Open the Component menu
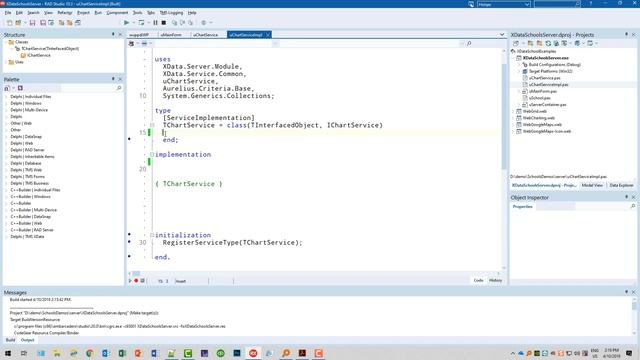Viewport: 640px width, 360px height. point(117,13)
